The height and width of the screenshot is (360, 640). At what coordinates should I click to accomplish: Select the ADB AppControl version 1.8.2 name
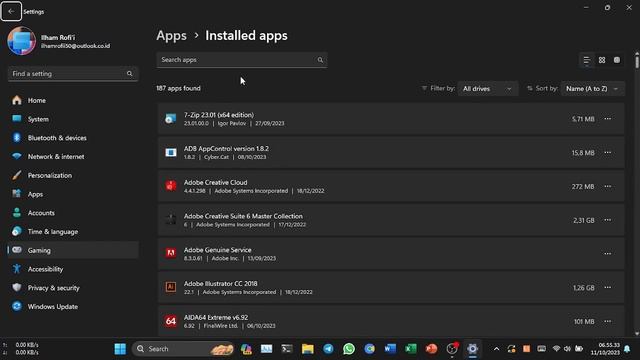(226, 149)
